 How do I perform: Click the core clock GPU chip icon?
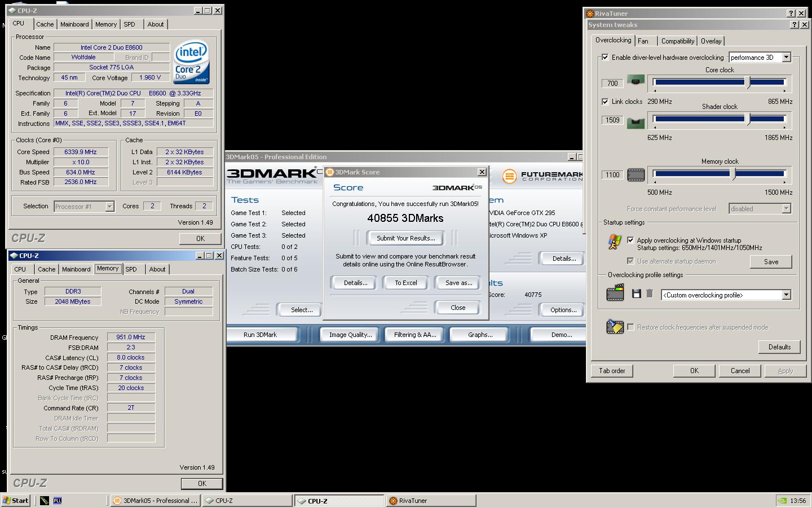[x=636, y=81]
